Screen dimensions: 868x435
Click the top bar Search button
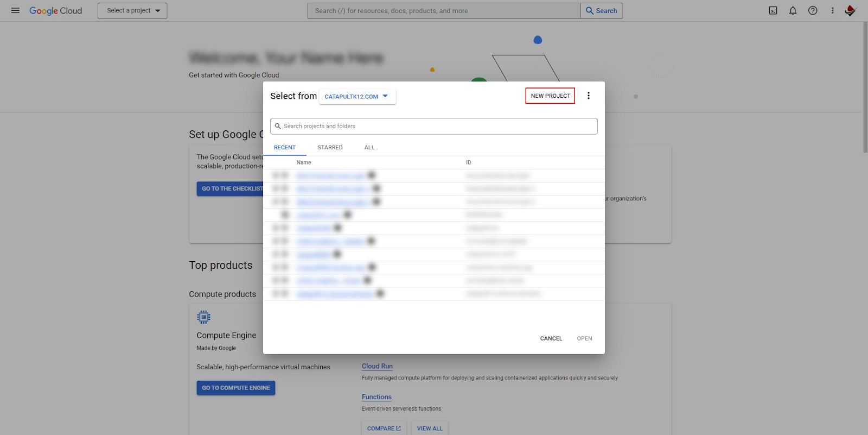coord(602,11)
